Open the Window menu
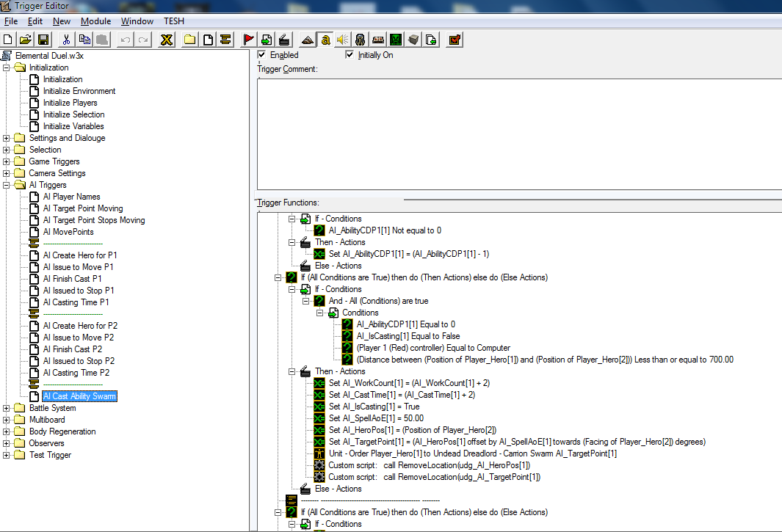The height and width of the screenshot is (532, 782). [x=137, y=21]
